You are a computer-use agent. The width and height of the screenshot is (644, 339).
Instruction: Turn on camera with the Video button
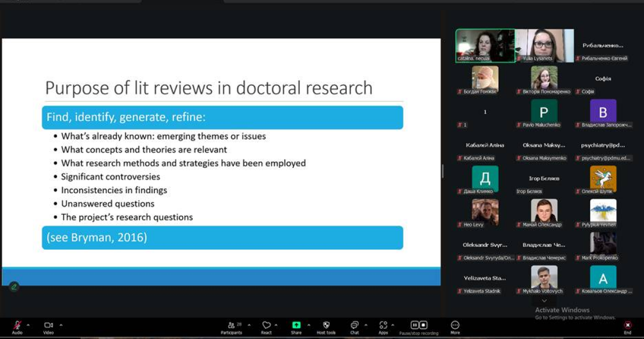click(49, 325)
